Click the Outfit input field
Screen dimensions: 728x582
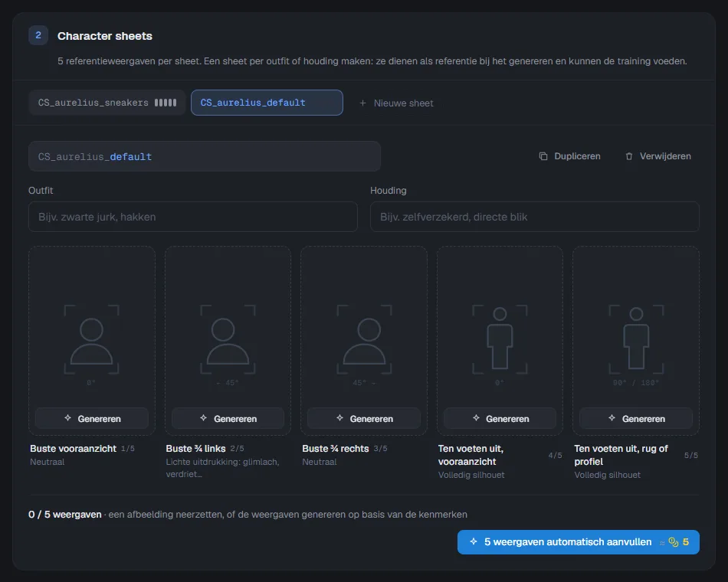click(x=192, y=217)
